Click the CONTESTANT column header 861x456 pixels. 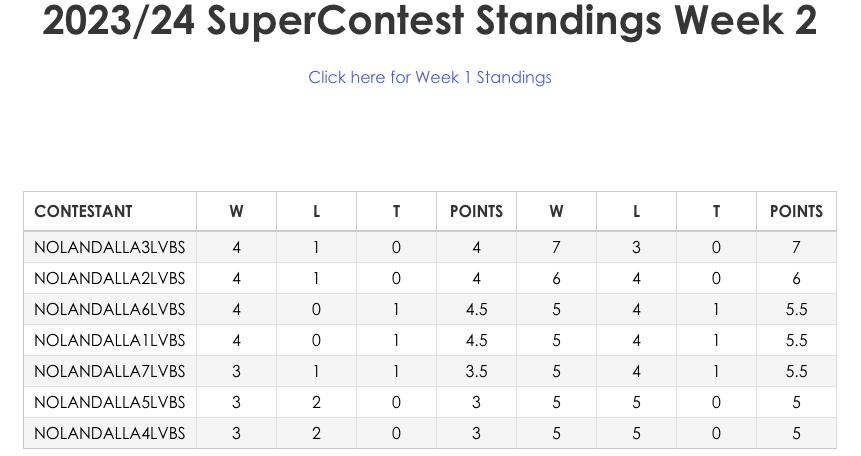[83, 211]
